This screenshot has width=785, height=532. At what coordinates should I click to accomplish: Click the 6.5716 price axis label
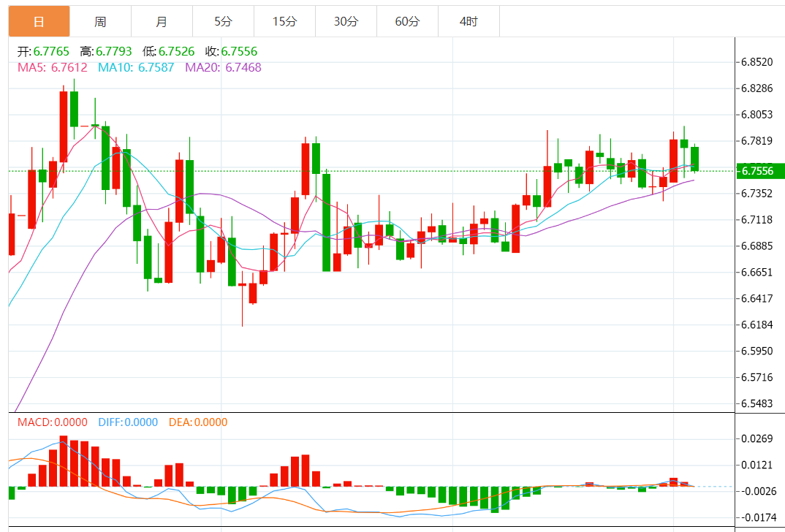757,377
